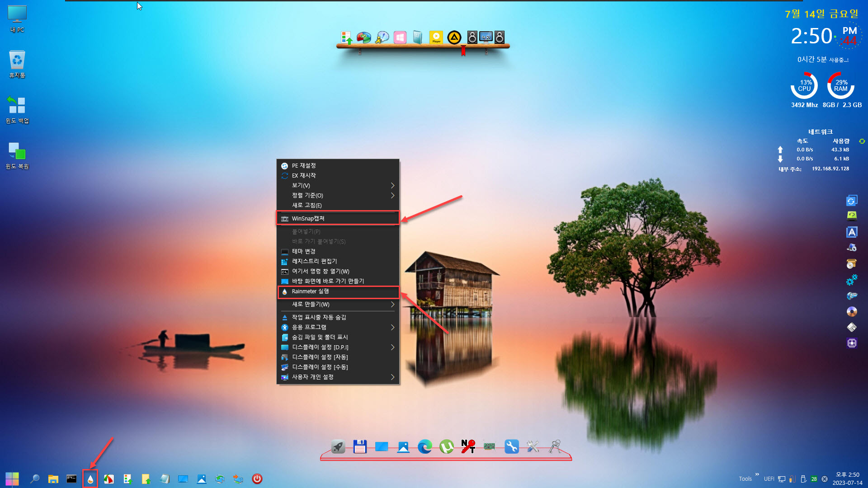Expand the 디스플레이 설정 [D.P.I] submenu arrow
This screenshot has height=488, width=868.
392,347
